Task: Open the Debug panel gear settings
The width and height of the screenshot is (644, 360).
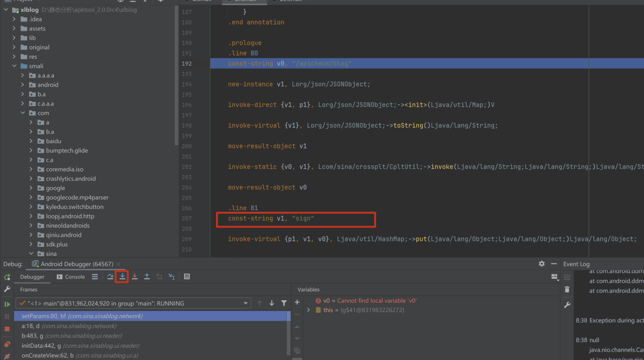Action: coord(542,264)
